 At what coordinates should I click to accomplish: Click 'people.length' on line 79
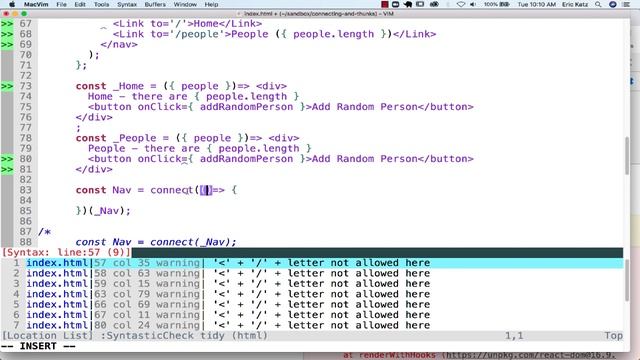pos(259,148)
